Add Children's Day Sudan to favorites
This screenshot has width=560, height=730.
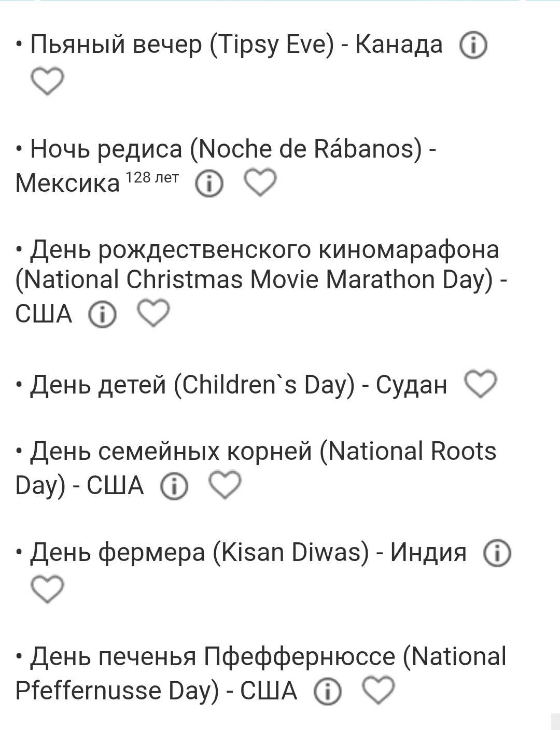tap(480, 384)
